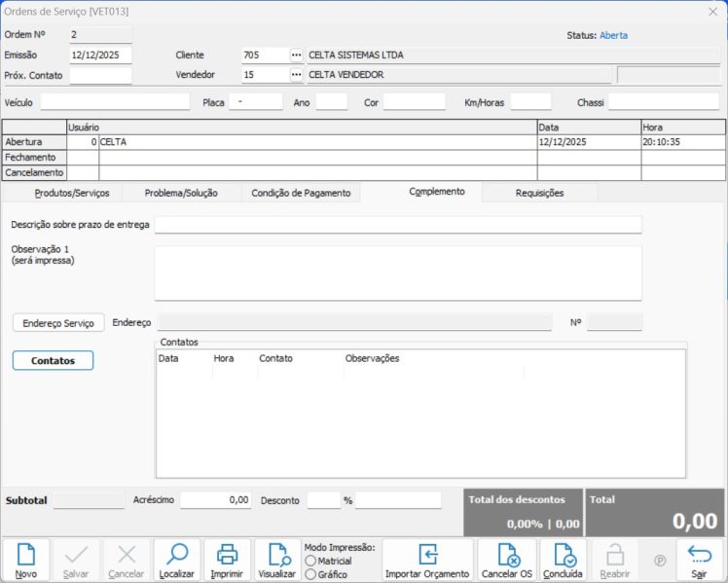Focus the Placa input field

point(256,101)
